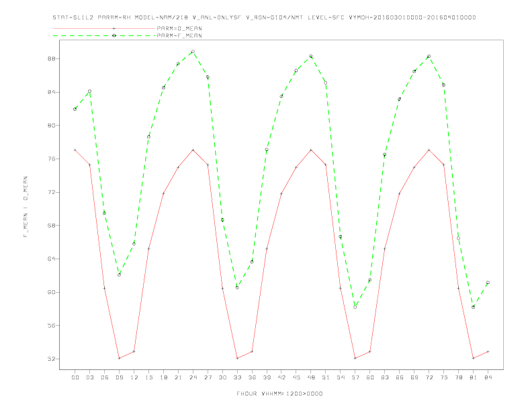Click y-axis tick label 88
Screen dimensions: 532x411
[51, 58]
